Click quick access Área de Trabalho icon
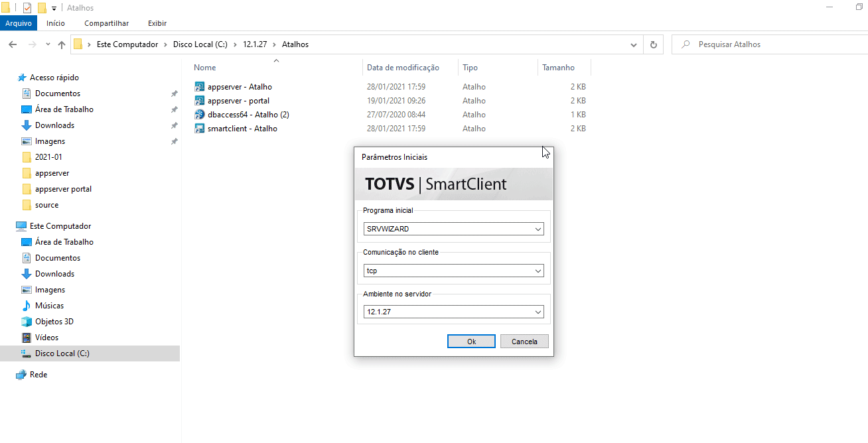Image resolution: width=868 pixels, height=443 pixels. [27, 109]
